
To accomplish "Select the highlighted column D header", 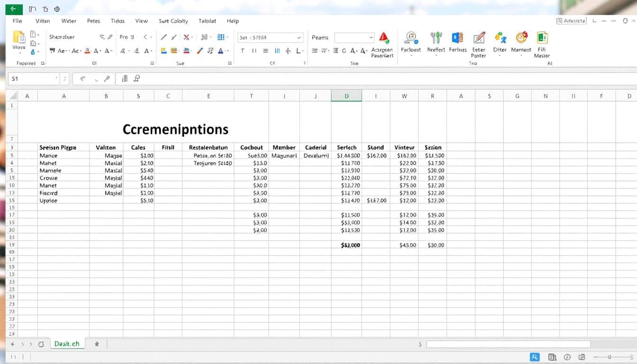I will coord(346,96).
